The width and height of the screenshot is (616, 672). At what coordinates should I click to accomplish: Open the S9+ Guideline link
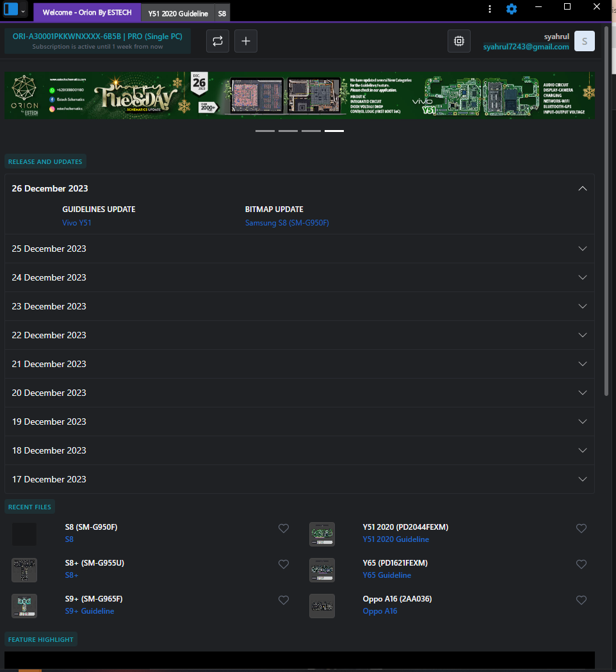[90, 611]
